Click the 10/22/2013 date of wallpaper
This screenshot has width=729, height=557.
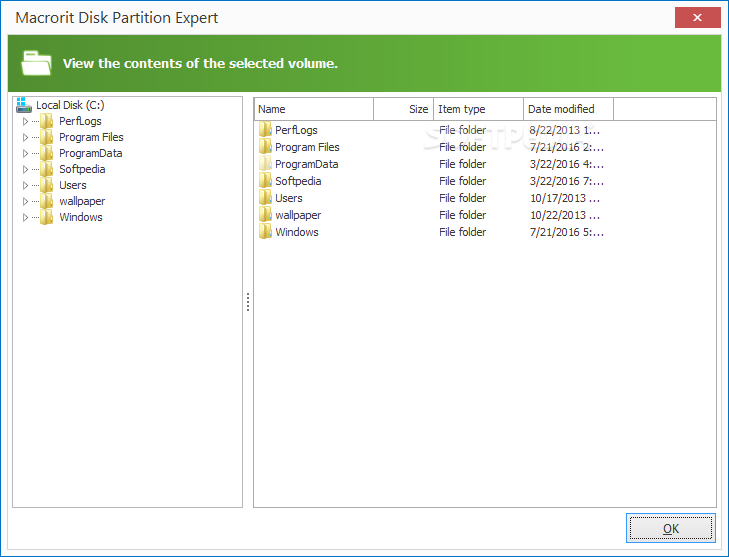tap(565, 215)
